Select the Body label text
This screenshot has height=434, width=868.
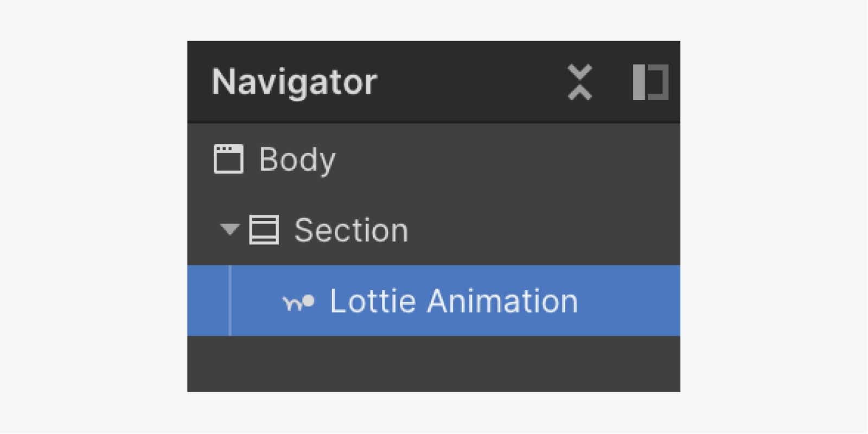[297, 160]
